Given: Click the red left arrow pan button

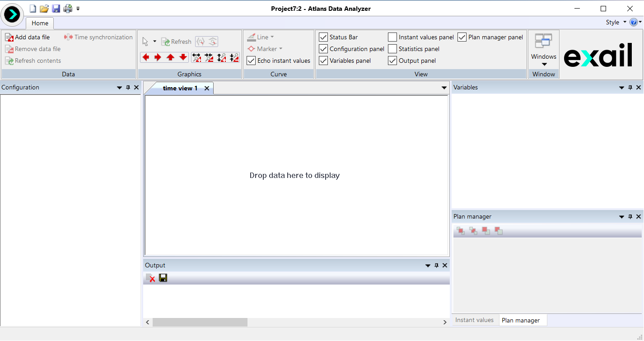Looking at the screenshot, I should point(146,57).
